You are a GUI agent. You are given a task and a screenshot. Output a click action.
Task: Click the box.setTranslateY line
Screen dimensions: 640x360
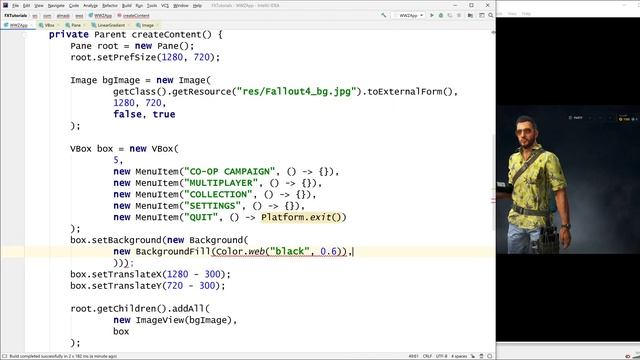[x=148, y=286]
